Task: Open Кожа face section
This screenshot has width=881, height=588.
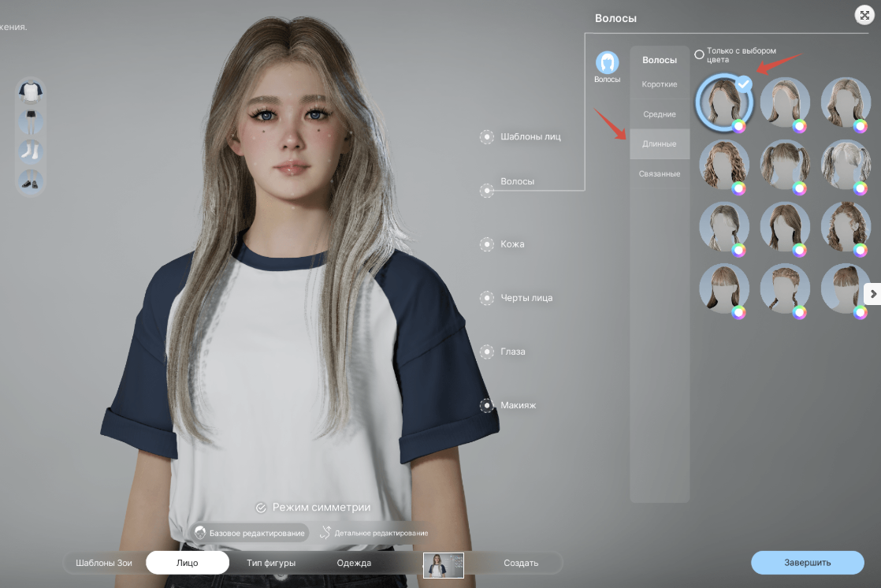Action: coord(502,244)
